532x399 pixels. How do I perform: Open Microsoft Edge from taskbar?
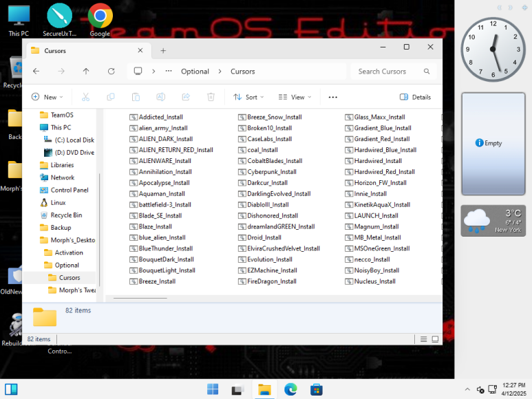[290, 389]
